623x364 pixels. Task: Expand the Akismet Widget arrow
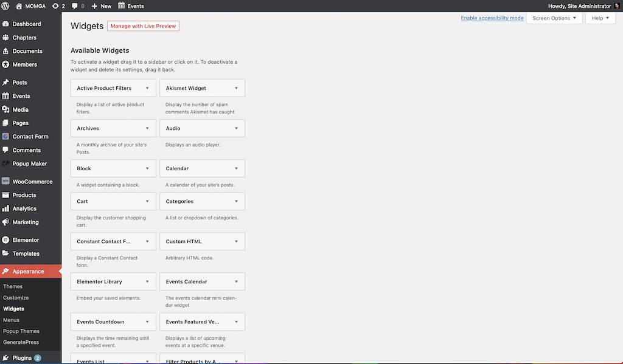[236, 88]
